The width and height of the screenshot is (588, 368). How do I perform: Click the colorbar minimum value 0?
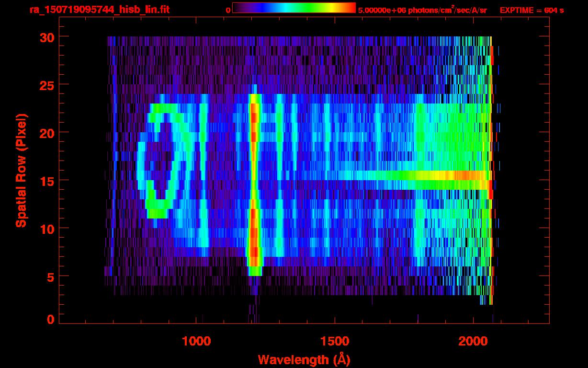pos(228,10)
